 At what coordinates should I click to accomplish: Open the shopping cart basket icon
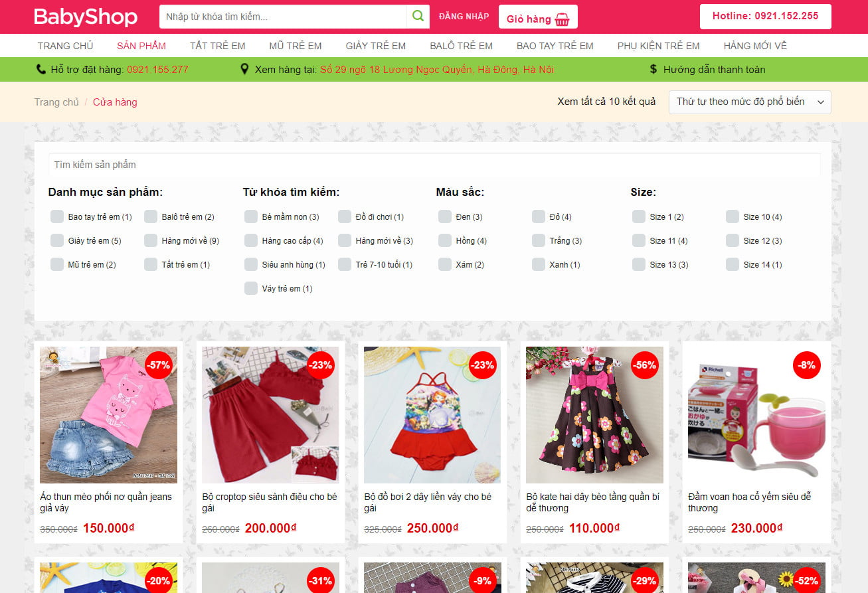[x=562, y=19]
